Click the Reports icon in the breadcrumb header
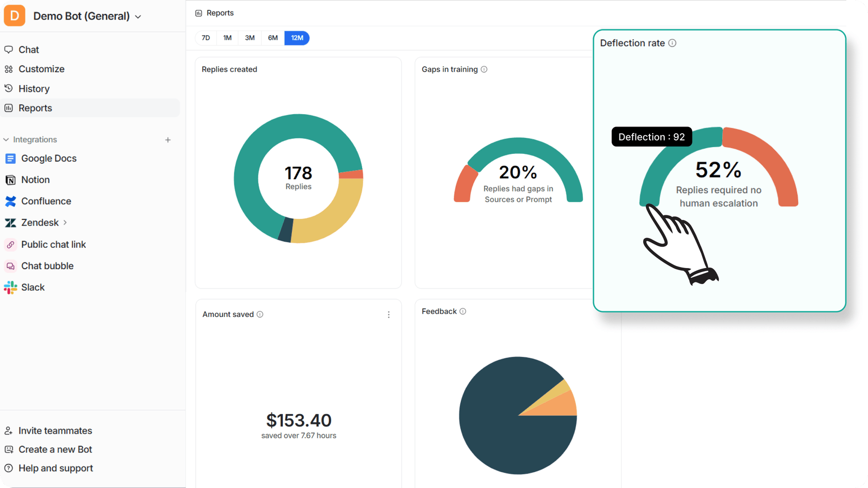Image resolution: width=868 pixels, height=488 pixels. [198, 12]
